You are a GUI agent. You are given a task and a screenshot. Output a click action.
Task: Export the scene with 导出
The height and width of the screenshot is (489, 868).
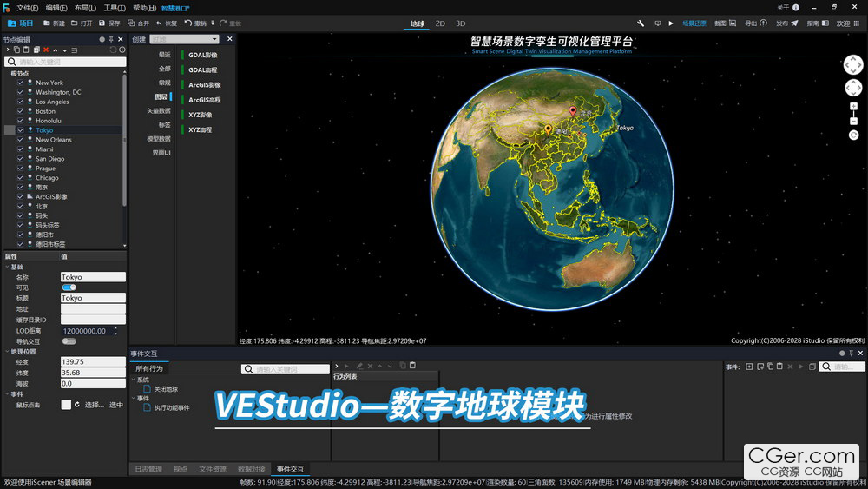pos(756,23)
